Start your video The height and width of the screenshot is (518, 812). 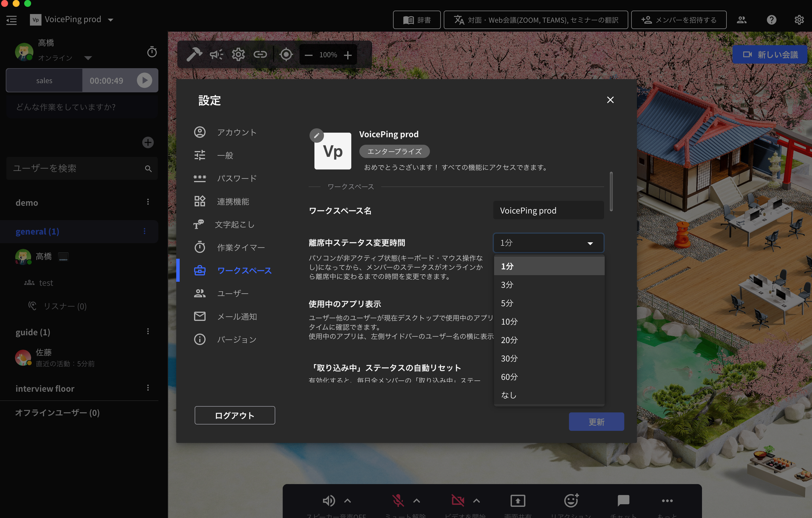pos(458,501)
